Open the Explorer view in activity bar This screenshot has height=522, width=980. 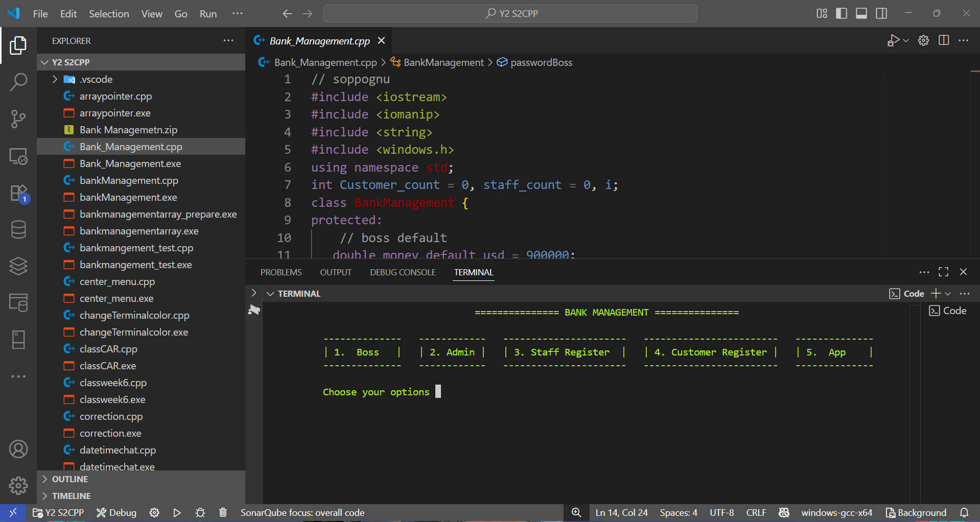[x=18, y=45]
